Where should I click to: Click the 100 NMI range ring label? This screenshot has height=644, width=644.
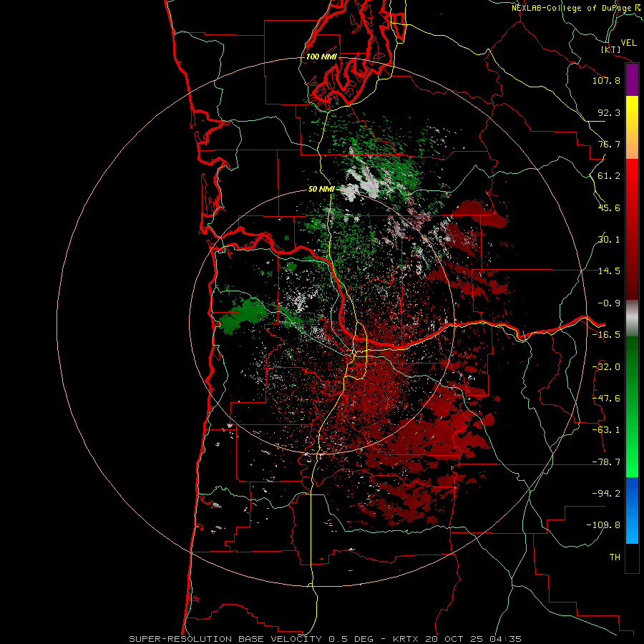tap(321, 57)
